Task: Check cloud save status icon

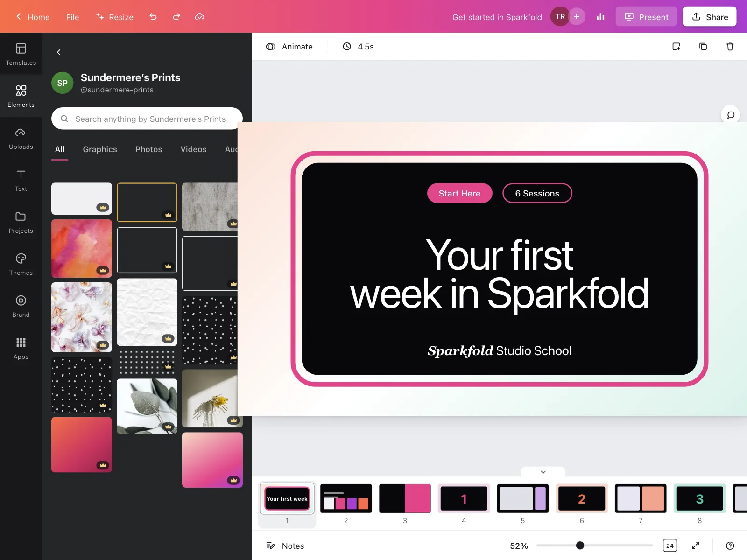Action: (x=200, y=17)
